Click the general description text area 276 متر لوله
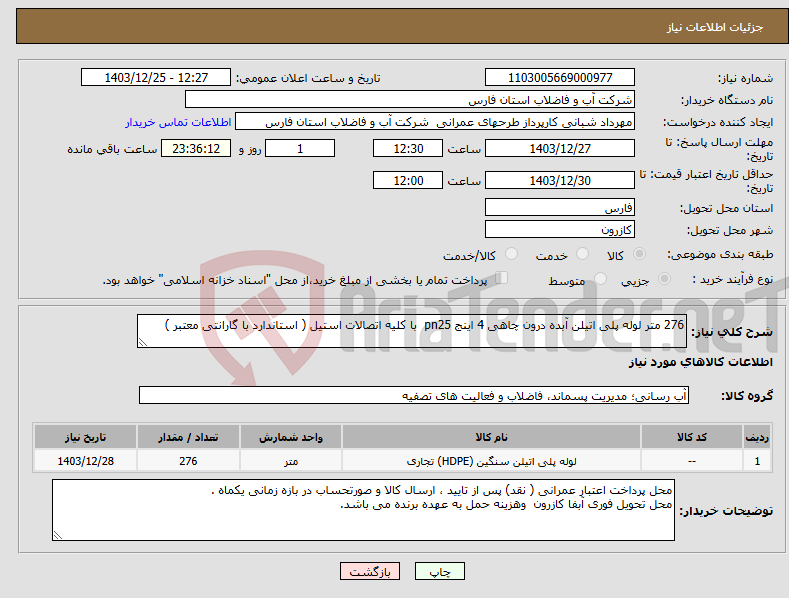789x598 pixels. pos(412,331)
